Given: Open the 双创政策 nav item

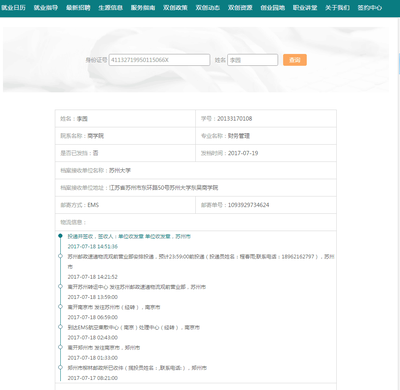Looking at the screenshot, I should click(x=175, y=8).
